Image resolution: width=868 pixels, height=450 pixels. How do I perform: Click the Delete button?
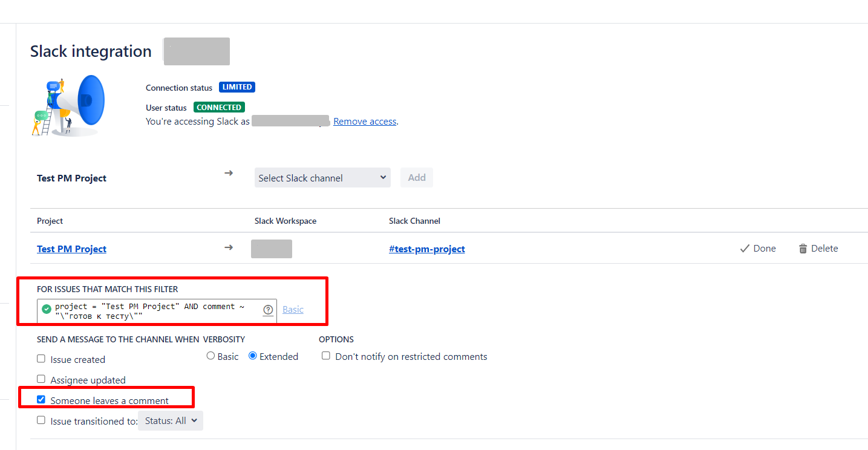pos(818,249)
